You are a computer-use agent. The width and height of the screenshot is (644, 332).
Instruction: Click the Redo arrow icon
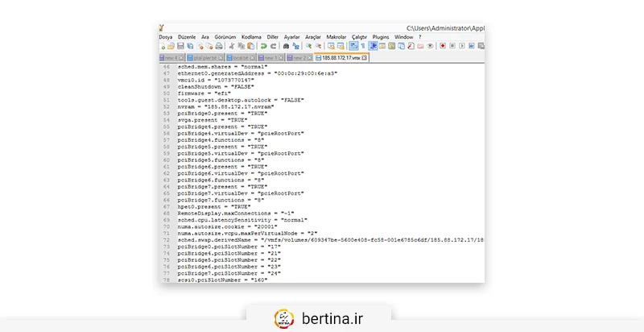coord(274,47)
